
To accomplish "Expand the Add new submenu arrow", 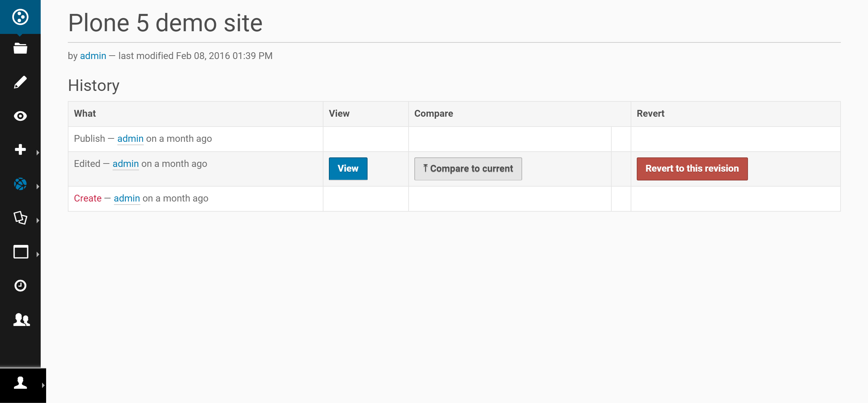I will pos(38,153).
